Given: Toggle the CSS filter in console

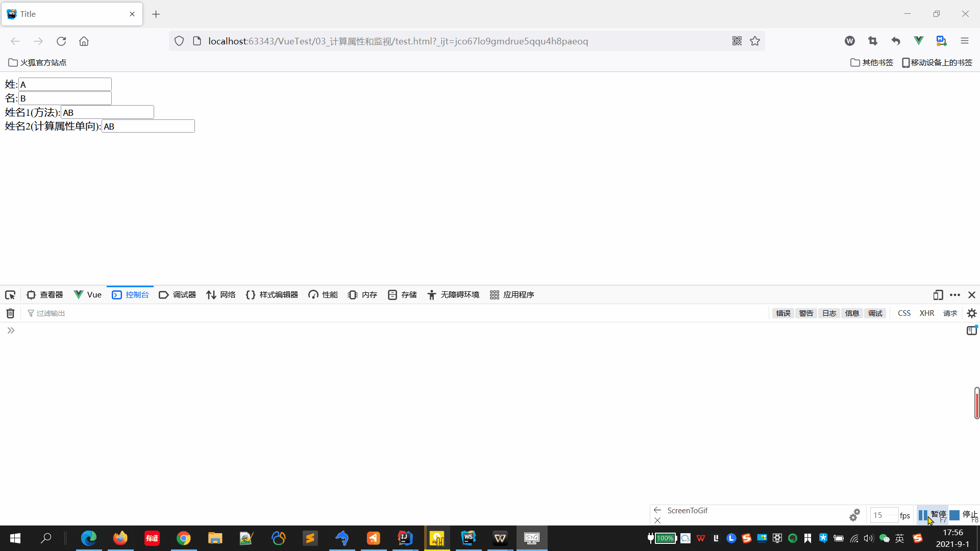Looking at the screenshot, I should click(904, 313).
